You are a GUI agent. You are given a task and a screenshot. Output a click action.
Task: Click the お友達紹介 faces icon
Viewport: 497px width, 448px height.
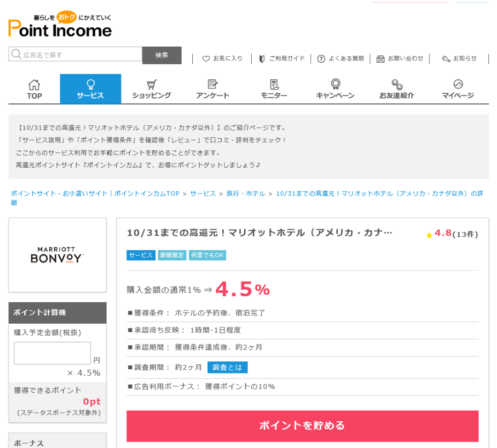pyautogui.click(x=397, y=84)
